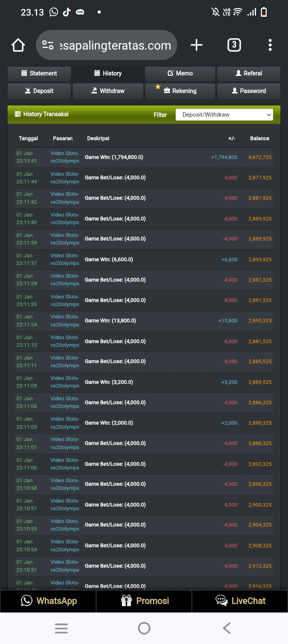Open the History tab
The image size is (288, 644).
[108, 74]
